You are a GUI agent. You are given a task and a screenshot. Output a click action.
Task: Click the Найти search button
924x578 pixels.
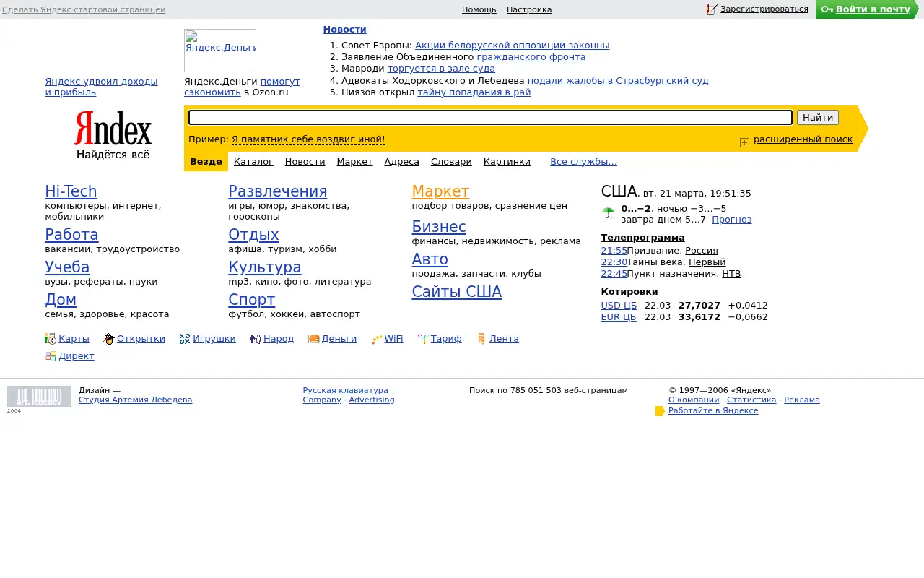[818, 118]
